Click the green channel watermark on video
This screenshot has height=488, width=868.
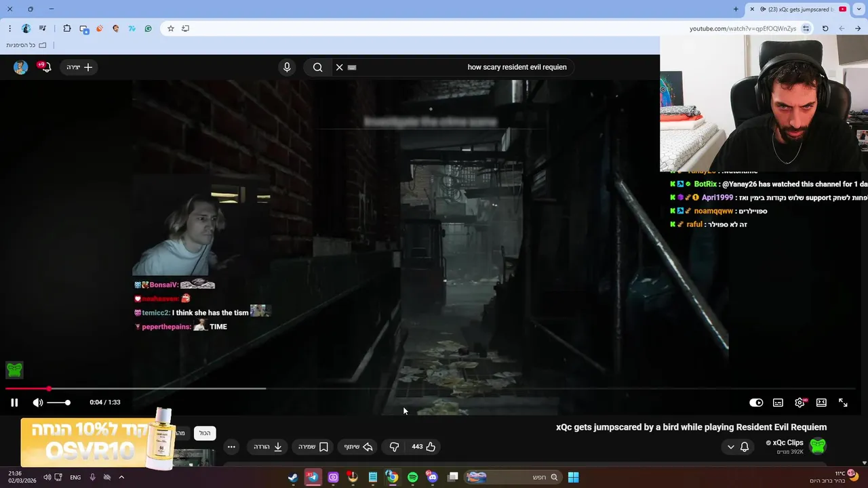pos(14,369)
